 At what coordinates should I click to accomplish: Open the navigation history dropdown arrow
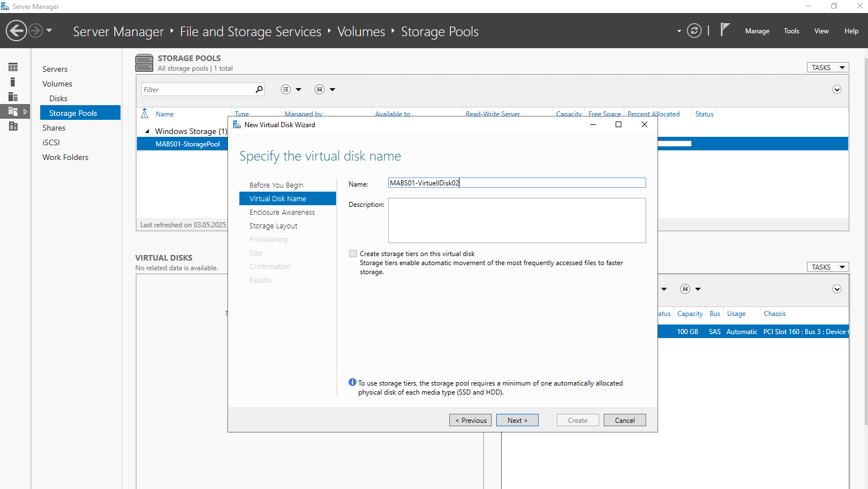click(49, 31)
